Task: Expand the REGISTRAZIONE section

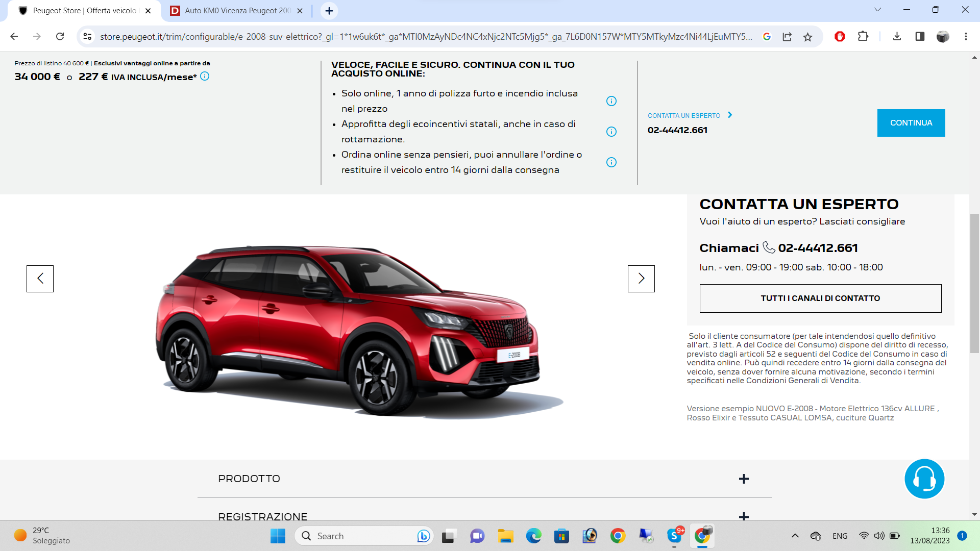Action: tap(744, 516)
